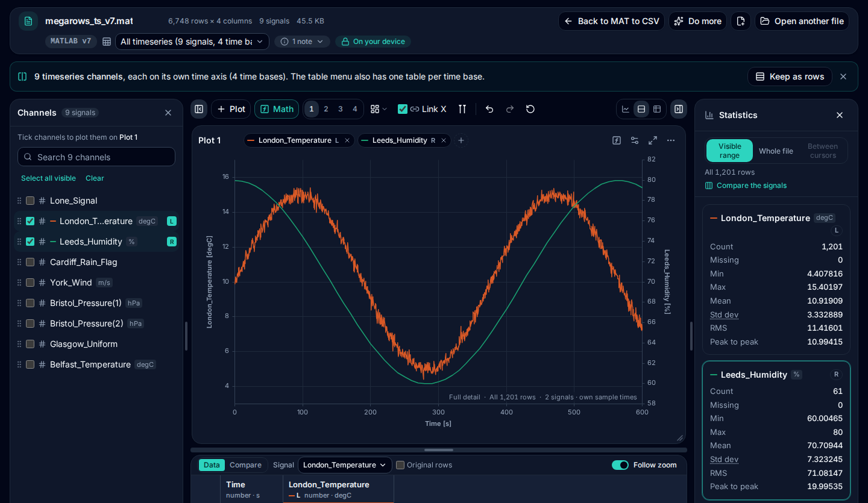Open the plot layout grid dropdown

[x=379, y=109]
